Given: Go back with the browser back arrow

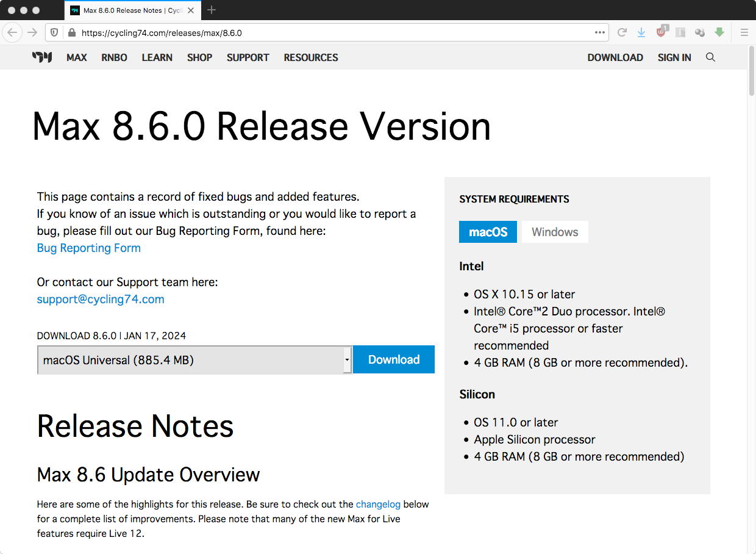Looking at the screenshot, I should [x=12, y=32].
